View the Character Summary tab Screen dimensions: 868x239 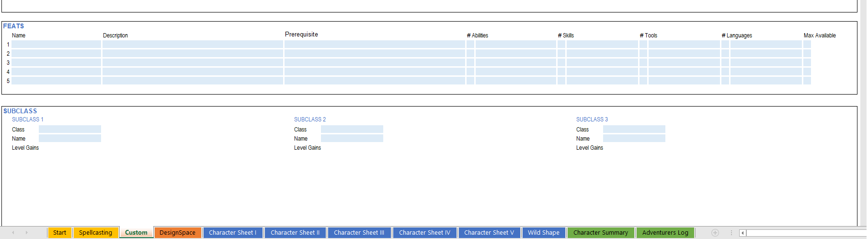(x=600, y=233)
